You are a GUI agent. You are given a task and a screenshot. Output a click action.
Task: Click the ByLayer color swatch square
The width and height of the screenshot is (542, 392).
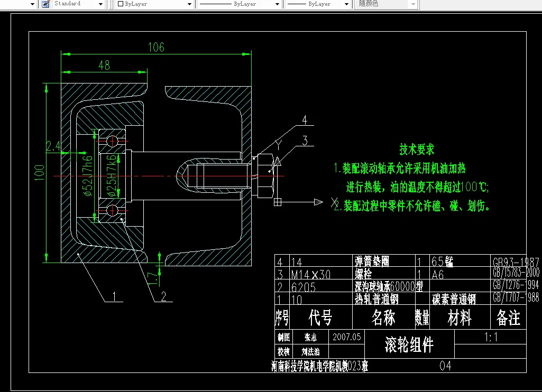pyautogui.click(x=121, y=4)
